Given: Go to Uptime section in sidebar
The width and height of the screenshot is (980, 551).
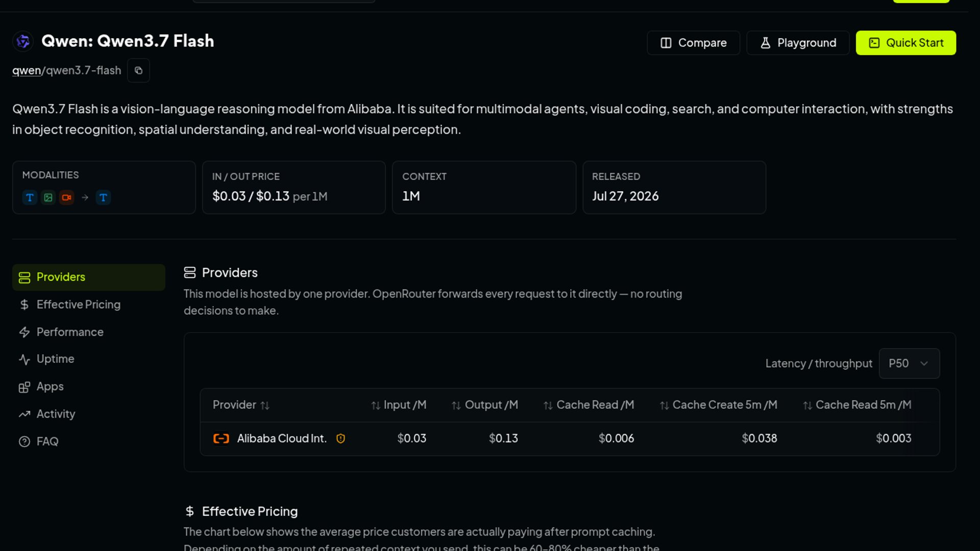Looking at the screenshot, I should [x=89, y=359].
